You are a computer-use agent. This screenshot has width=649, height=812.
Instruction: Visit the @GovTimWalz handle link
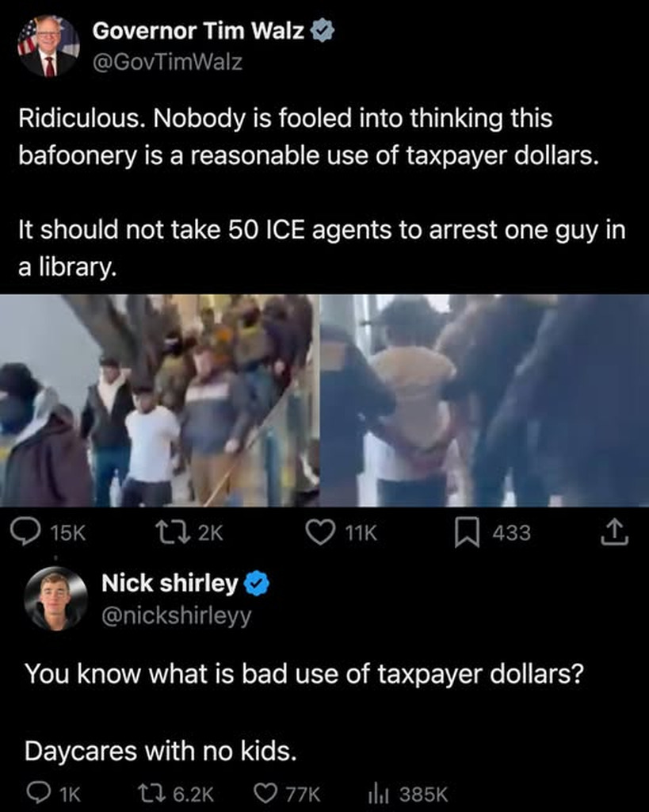point(167,62)
